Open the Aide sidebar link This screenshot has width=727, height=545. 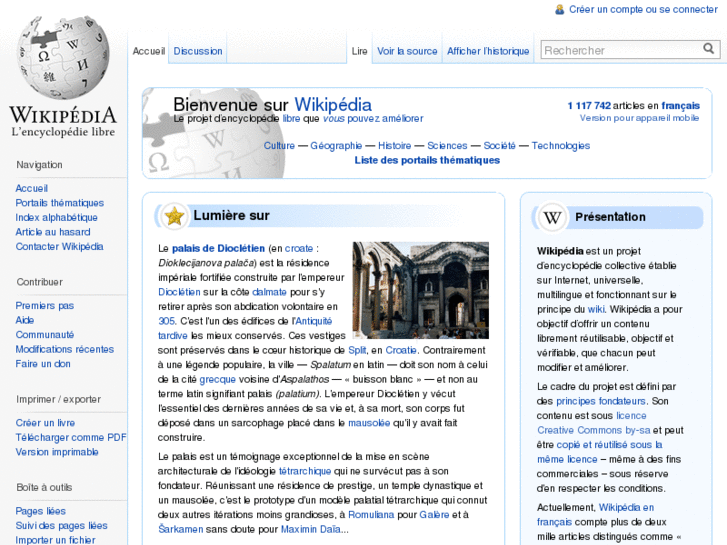[x=25, y=320]
